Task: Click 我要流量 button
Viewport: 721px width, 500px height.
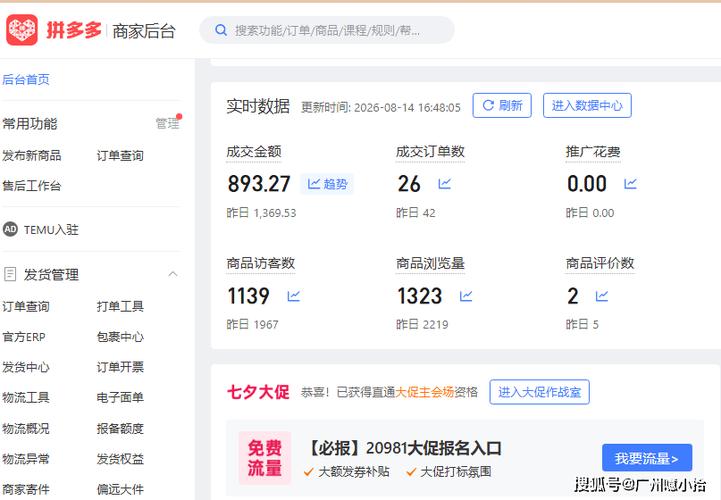Action: click(647, 458)
